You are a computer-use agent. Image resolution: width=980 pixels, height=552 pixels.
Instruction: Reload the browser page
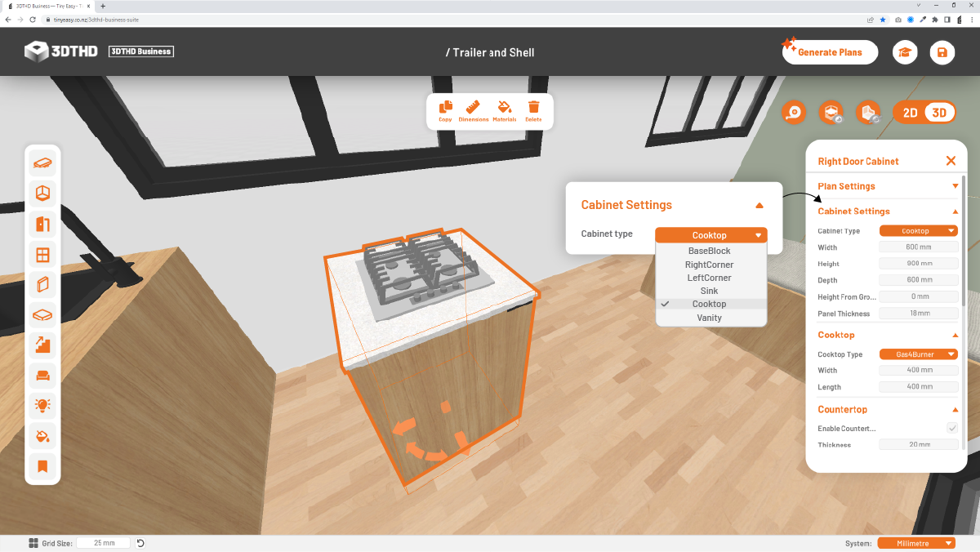pos(33,19)
